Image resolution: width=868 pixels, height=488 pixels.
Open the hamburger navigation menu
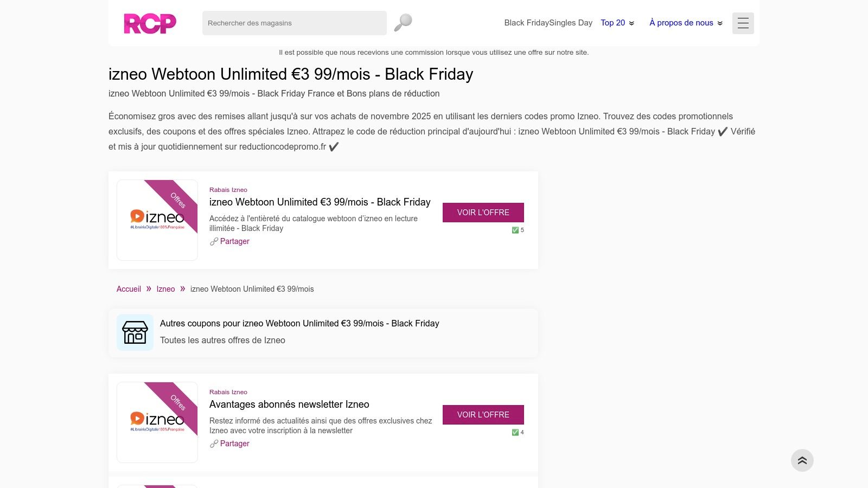coord(743,23)
